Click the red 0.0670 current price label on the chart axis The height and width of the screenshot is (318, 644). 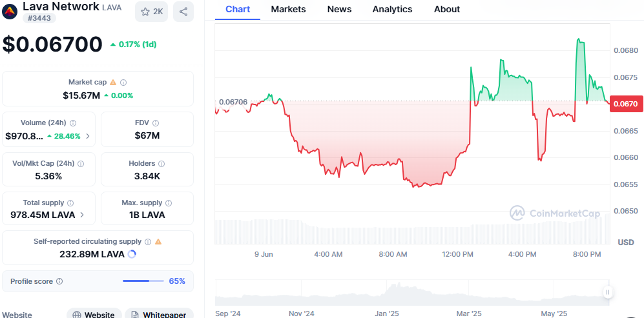[625, 103]
